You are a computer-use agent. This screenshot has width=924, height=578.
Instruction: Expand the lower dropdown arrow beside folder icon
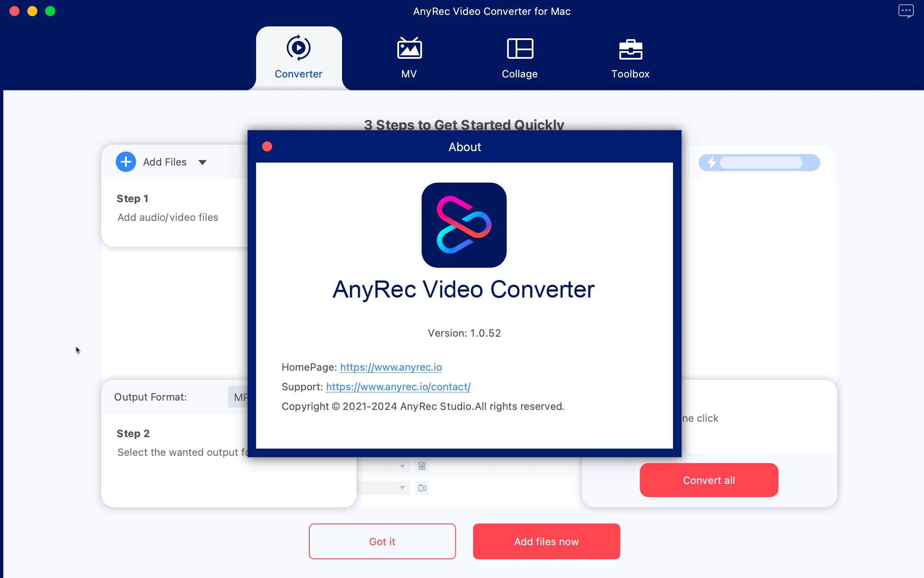pyautogui.click(x=402, y=488)
